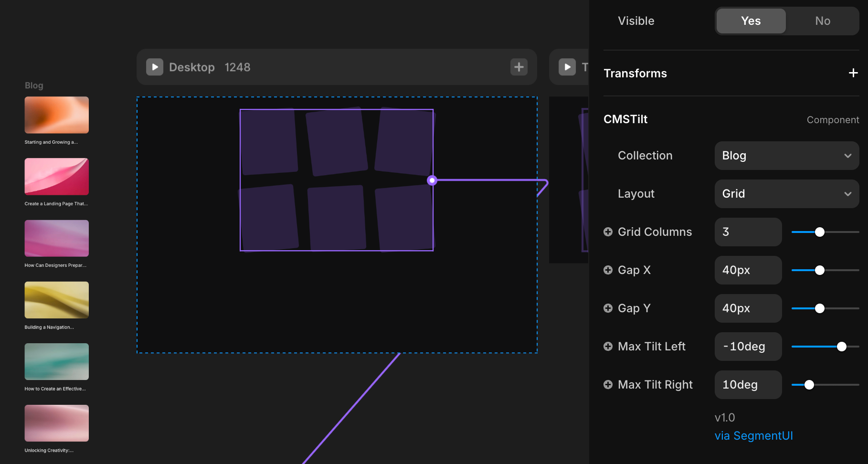The width and height of the screenshot is (868, 464).
Task: Click the plus icon beside Gap Y
Action: click(608, 308)
